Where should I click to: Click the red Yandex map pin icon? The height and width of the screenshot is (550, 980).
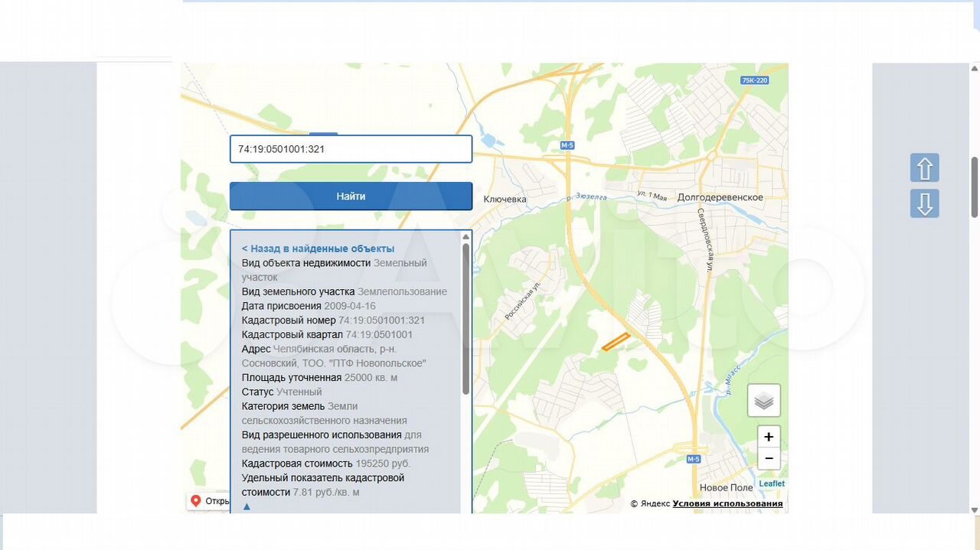coord(196,501)
